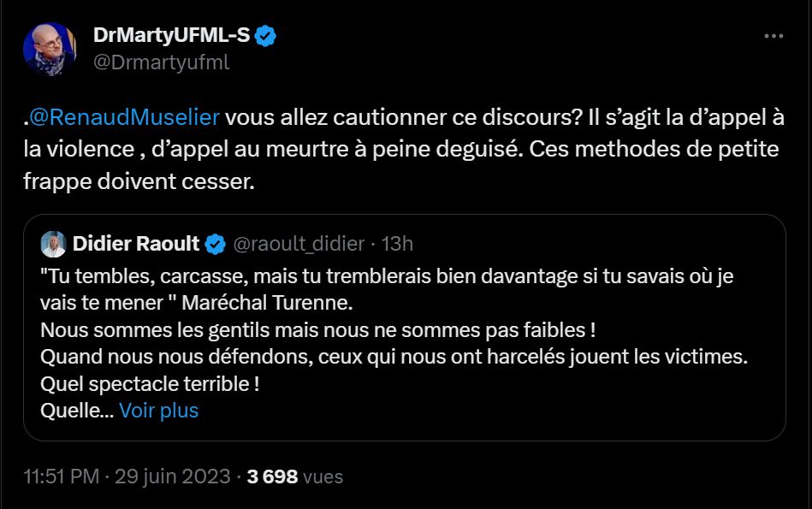This screenshot has width=812, height=509.
Task: Click the "Quel spectacle terrible !" line
Action: click(150, 384)
